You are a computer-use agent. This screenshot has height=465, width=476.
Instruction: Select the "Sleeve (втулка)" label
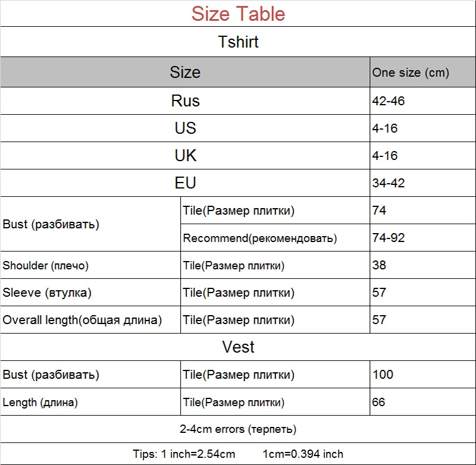(x=48, y=293)
